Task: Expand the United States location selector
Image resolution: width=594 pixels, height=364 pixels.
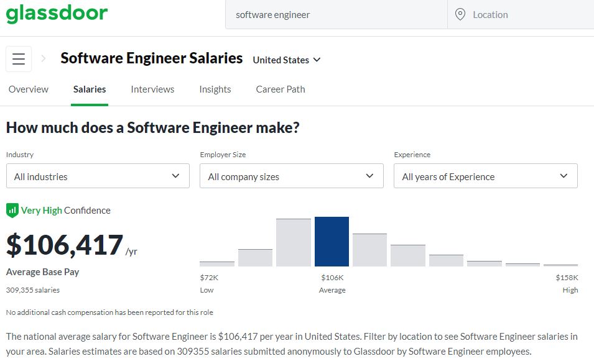Action: 286,60
